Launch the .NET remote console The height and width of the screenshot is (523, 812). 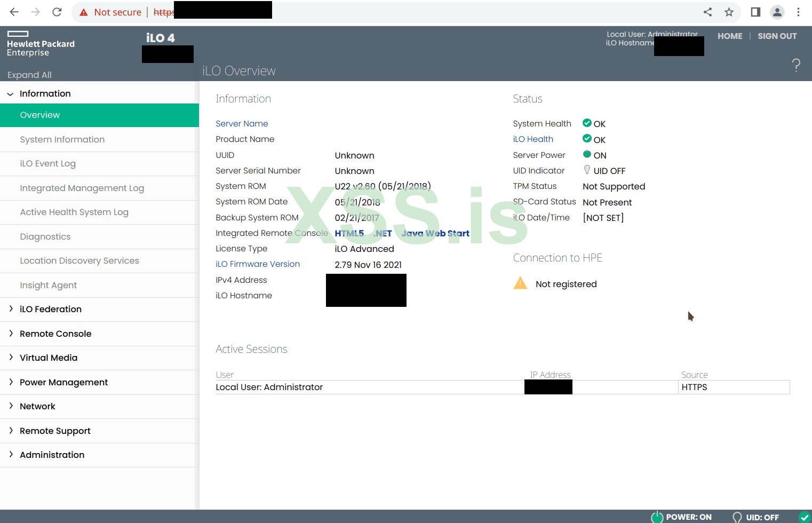click(383, 233)
